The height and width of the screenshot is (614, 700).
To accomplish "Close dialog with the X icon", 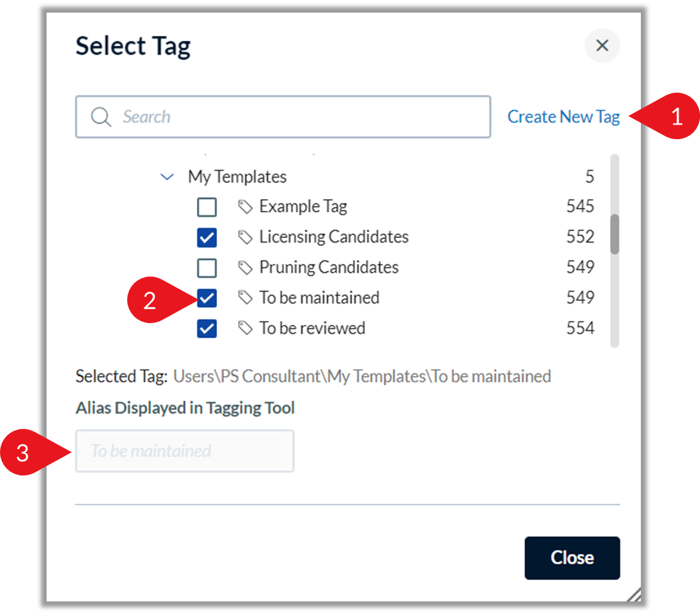I will pos(602,45).
